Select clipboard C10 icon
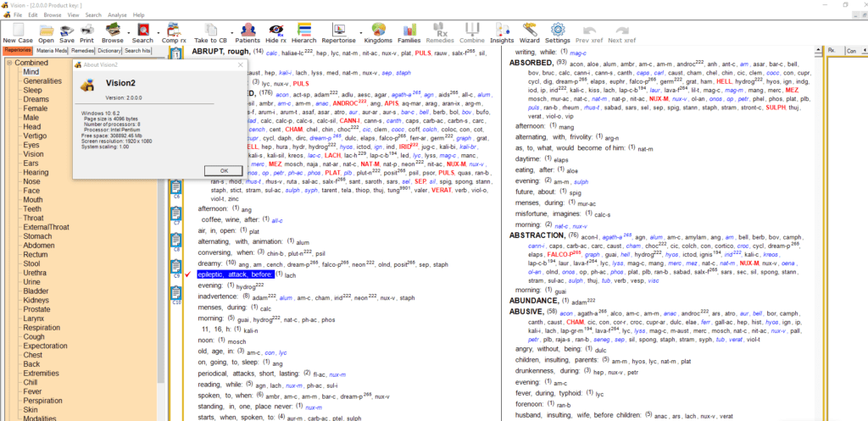Screen dimensions: 868x421 (x=176, y=295)
